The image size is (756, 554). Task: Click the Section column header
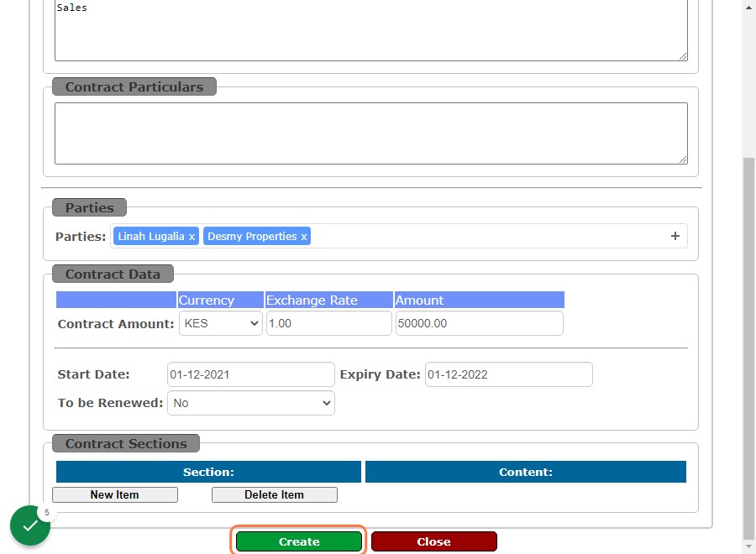209,472
